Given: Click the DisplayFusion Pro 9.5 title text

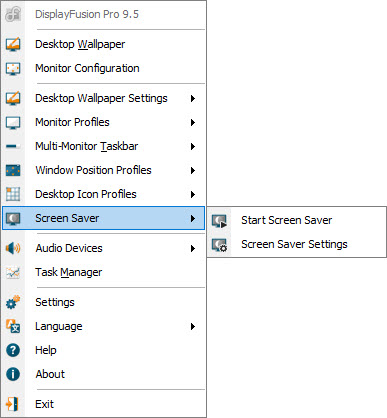Looking at the screenshot, I should (x=87, y=14).
